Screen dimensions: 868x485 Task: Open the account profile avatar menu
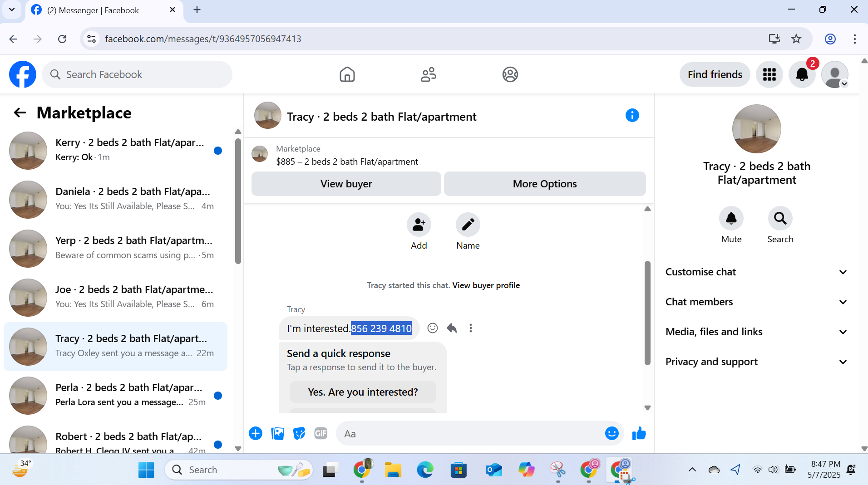[835, 74]
